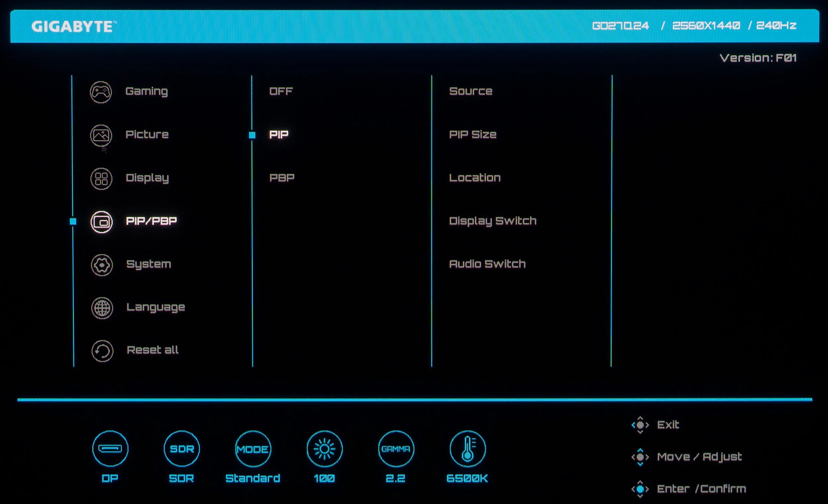The width and height of the screenshot is (828, 504).
Task: Activate Display Switch
Action: [x=492, y=221]
